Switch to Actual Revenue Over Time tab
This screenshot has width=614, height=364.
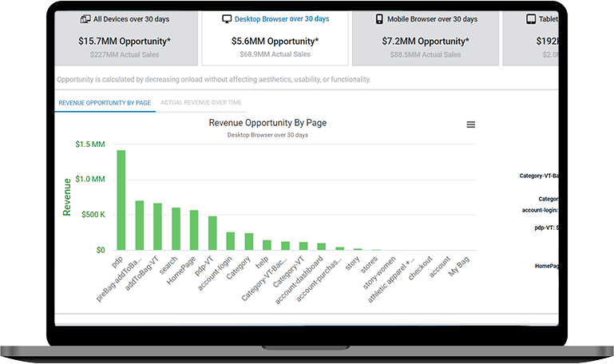point(201,102)
